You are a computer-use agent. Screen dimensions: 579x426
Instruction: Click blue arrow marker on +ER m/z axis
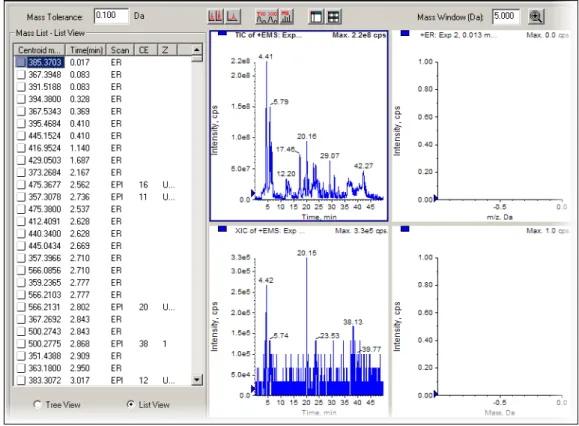point(436,199)
